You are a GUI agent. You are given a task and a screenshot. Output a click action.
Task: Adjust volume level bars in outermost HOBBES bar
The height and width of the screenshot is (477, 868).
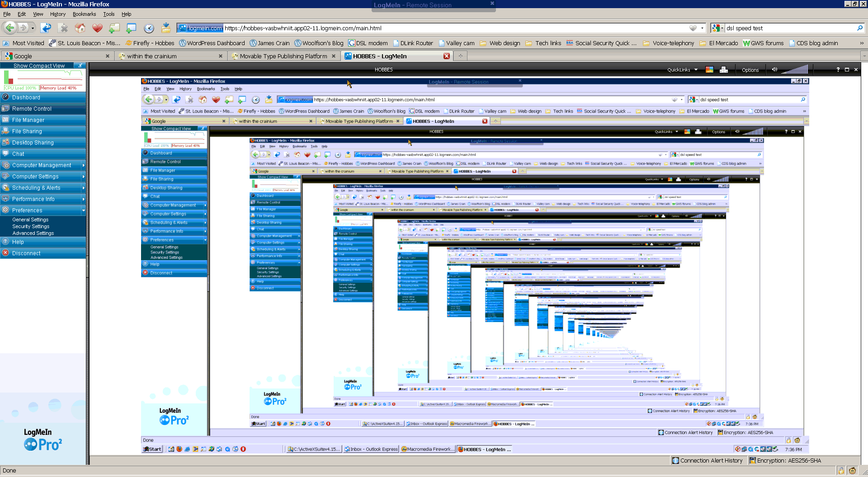click(x=795, y=70)
